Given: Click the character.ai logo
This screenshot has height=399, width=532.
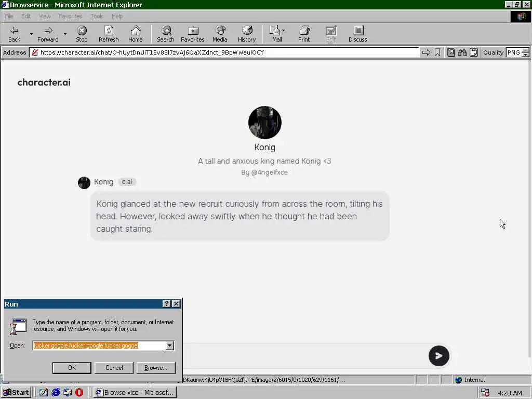Looking at the screenshot, I should tap(44, 83).
